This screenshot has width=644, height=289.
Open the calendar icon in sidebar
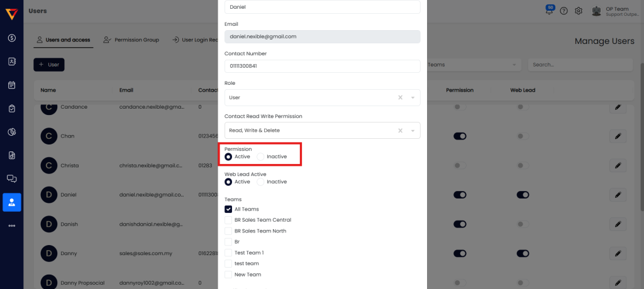tap(11, 85)
